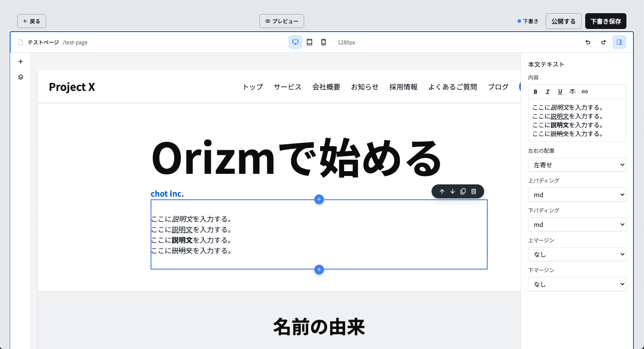Open the 上パディング dropdown
This screenshot has width=644, height=349.
pos(577,194)
